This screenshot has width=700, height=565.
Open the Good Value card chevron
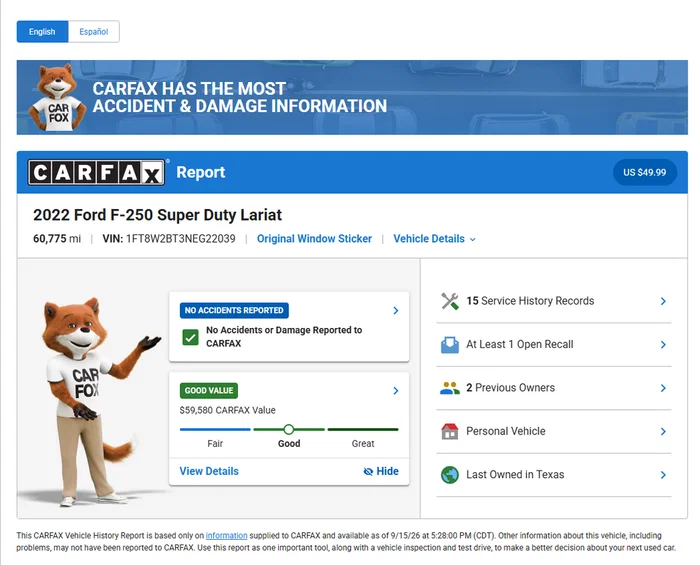pyautogui.click(x=396, y=391)
